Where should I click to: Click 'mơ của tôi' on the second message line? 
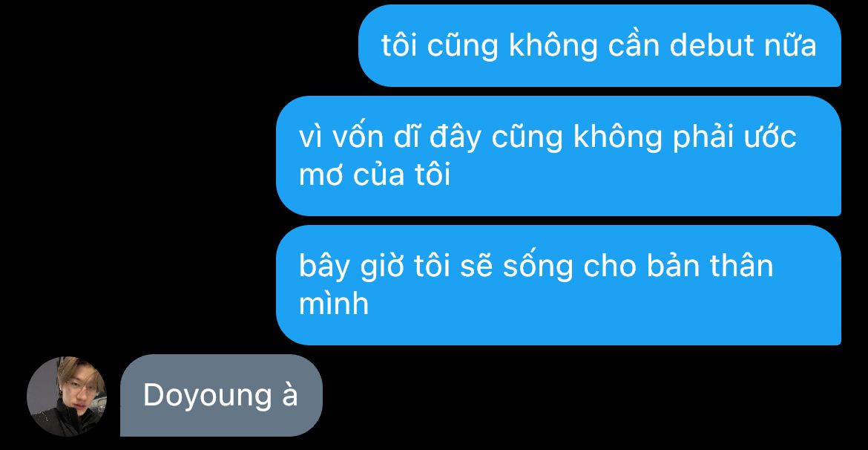tap(375, 175)
